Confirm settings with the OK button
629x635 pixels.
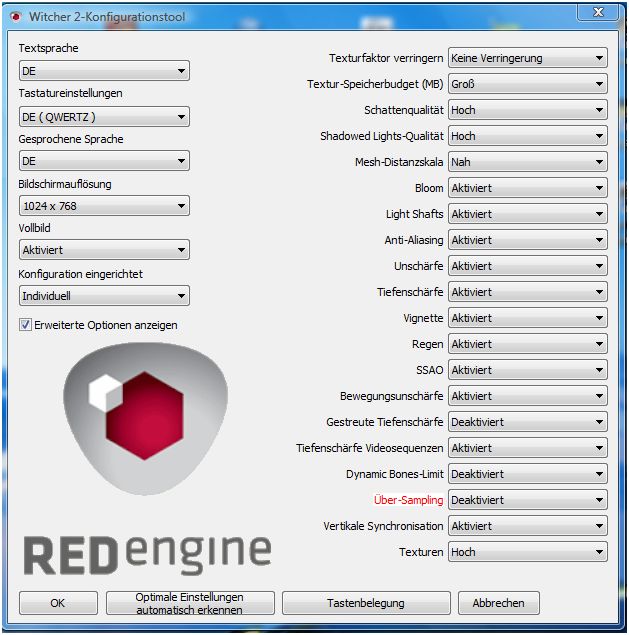click(58, 603)
